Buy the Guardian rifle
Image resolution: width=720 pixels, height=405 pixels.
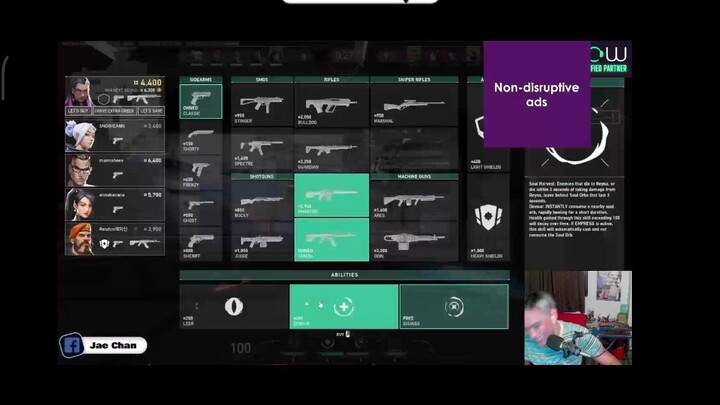[x=332, y=149]
